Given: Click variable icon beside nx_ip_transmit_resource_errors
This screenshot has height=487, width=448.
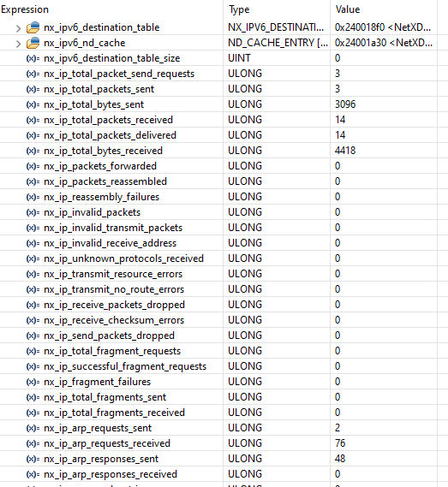Looking at the screenshot, I should pyautogui.click(x=33, y=274).
